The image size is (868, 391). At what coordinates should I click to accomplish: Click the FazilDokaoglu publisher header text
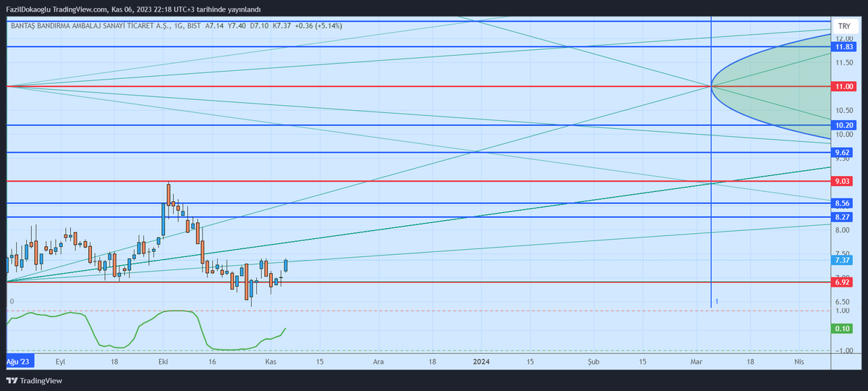coord(132,9)
